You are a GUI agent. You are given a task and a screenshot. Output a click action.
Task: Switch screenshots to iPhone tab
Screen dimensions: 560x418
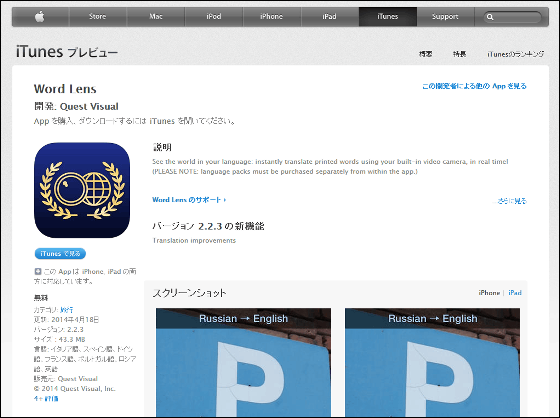click(489, 293)
